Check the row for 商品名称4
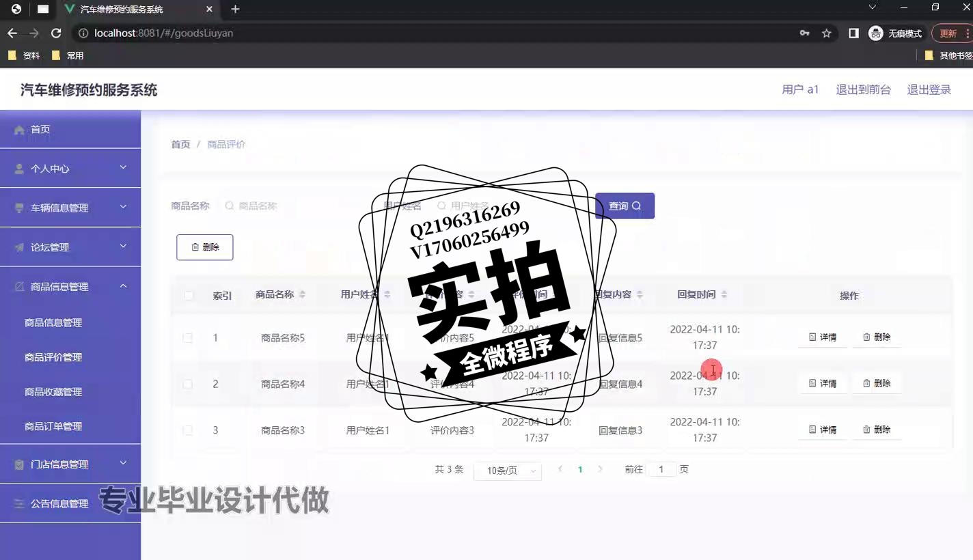This screenshot has height=560, width=973. pyautogui.click(x=187, y=384)
